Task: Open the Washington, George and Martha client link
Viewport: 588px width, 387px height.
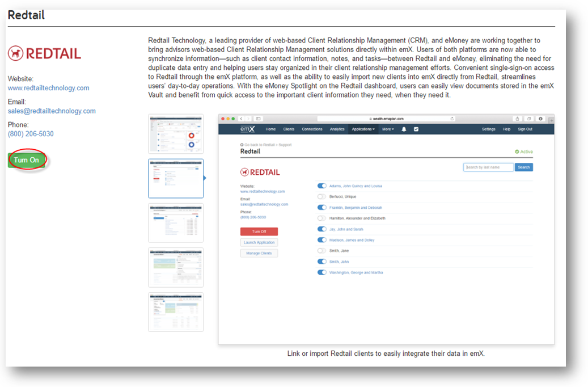Action: click(x=356, y=272)
